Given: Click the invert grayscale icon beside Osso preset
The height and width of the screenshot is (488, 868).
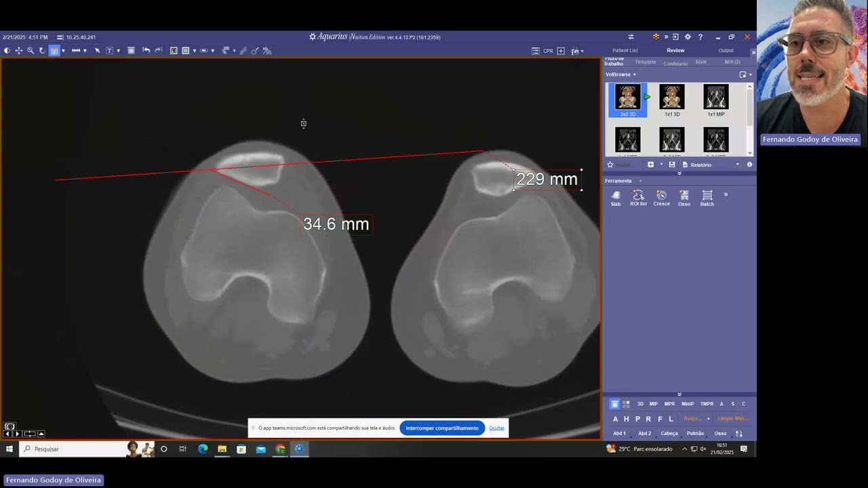Looking at the screenshot, I should (739, 434).
